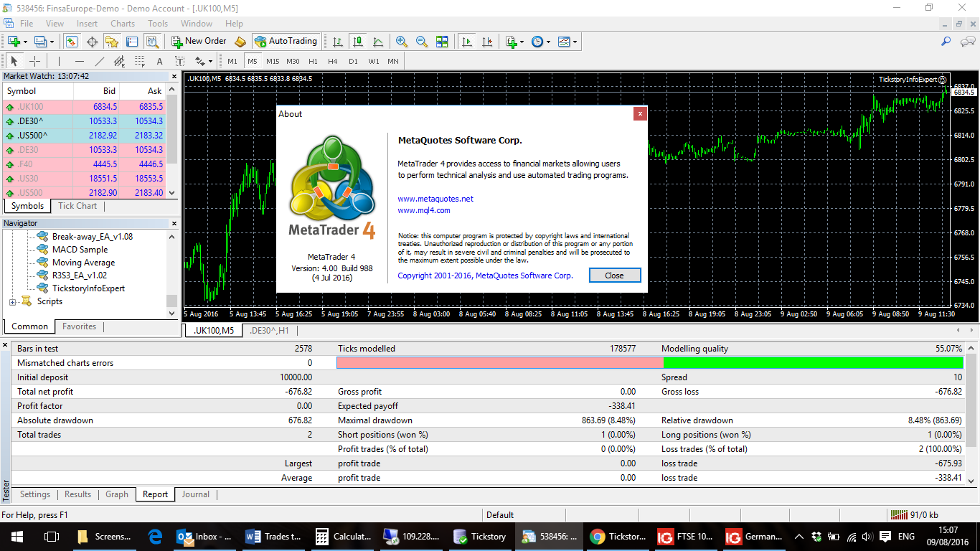Open the www.mql4.com link
Viewport: 980px width, 551px height.
click(424, 210)
